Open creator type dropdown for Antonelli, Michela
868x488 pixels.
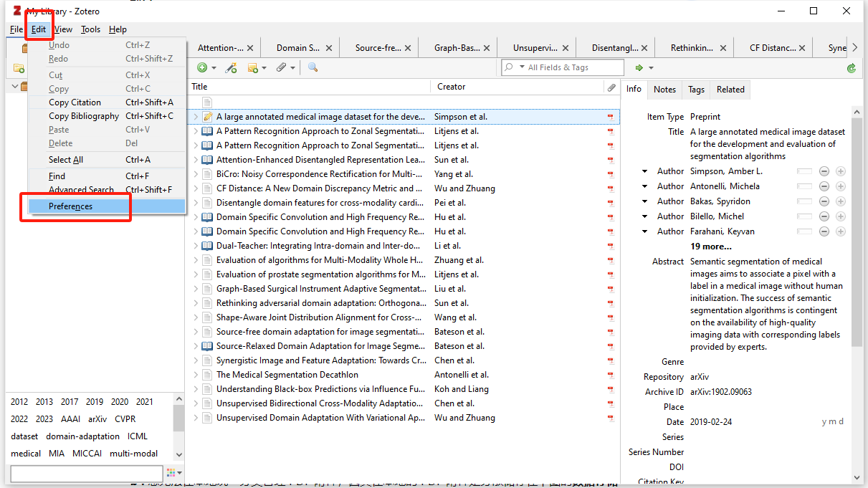click(x=645, y=186)
